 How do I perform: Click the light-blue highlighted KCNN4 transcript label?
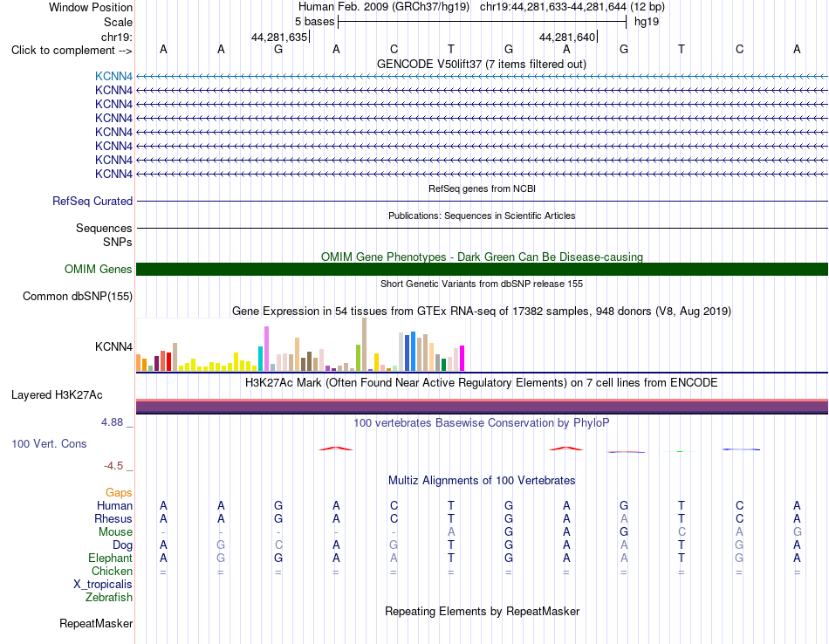point(113,76)
